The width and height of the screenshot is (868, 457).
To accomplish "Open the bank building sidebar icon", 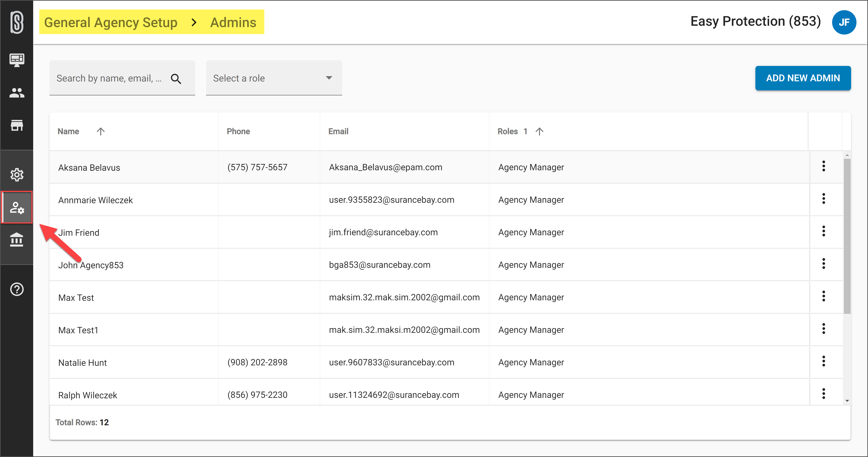I will [17, 240].
